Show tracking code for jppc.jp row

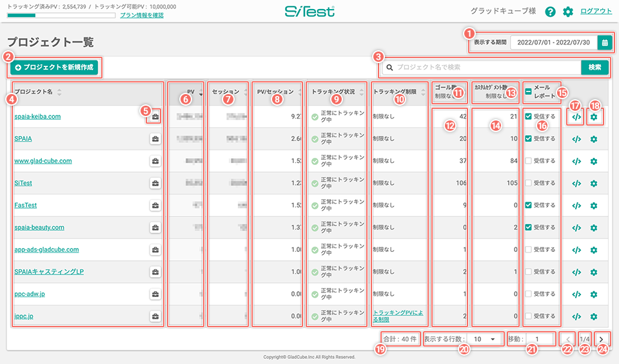[x=576, y=316]
